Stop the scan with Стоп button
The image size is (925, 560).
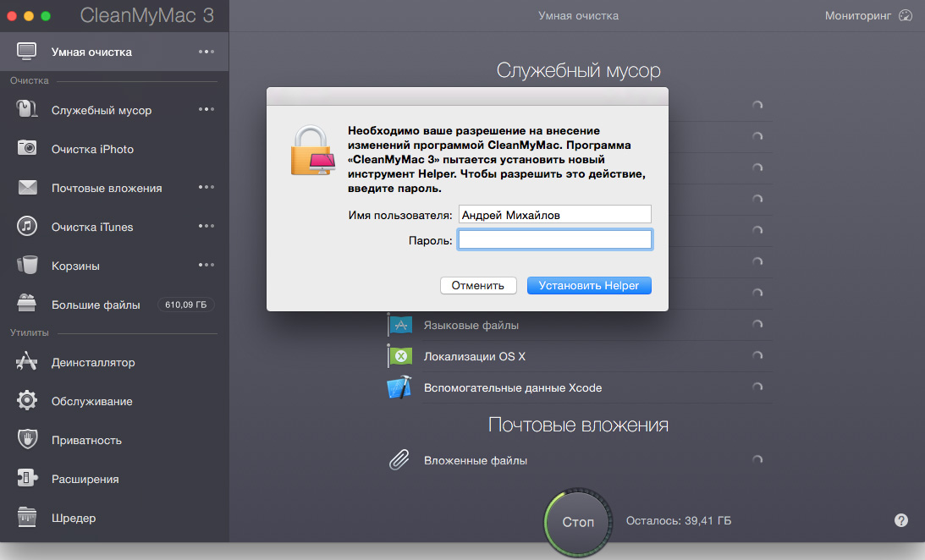[x=578, y=522]
